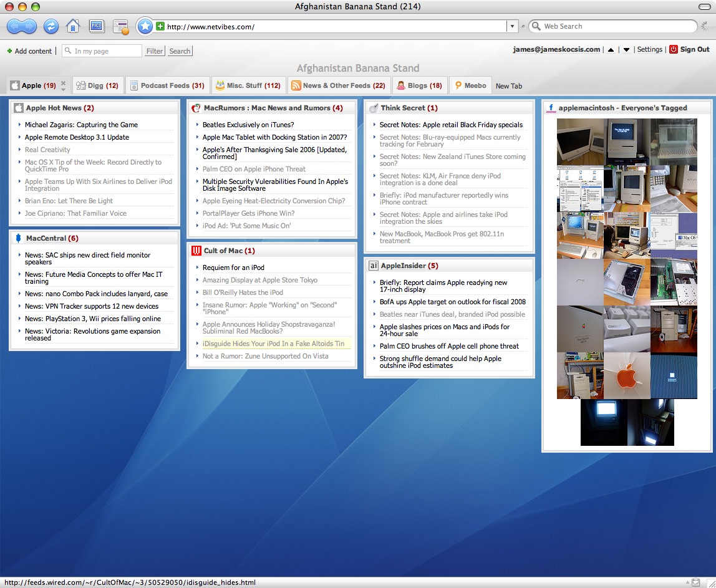Expand 'Requiem for an iPod' arrow
Viewport: 716px width, 588px height.
click(197, 267)
